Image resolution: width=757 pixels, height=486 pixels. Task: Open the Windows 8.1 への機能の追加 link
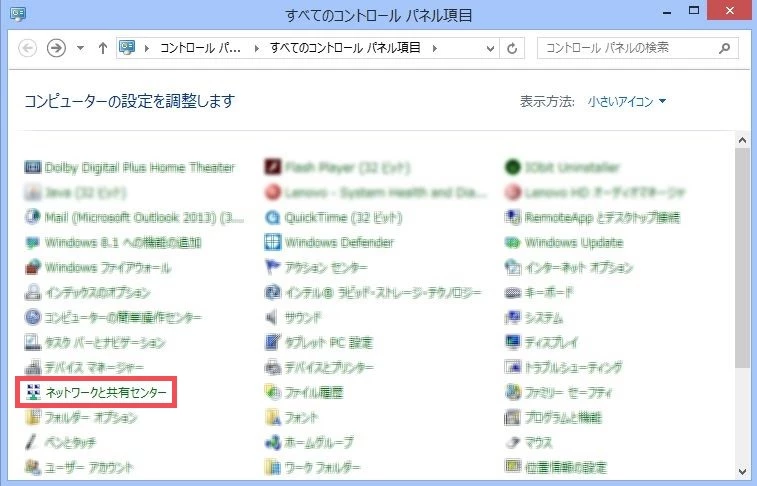[123, 242]
